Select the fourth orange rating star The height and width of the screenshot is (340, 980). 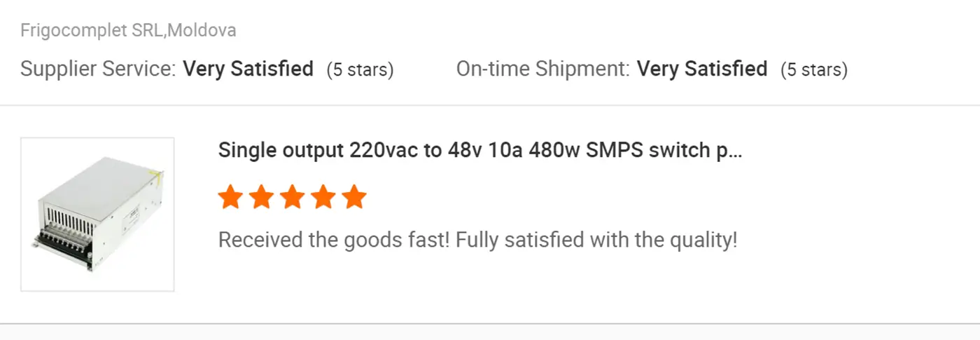(323, 198)
